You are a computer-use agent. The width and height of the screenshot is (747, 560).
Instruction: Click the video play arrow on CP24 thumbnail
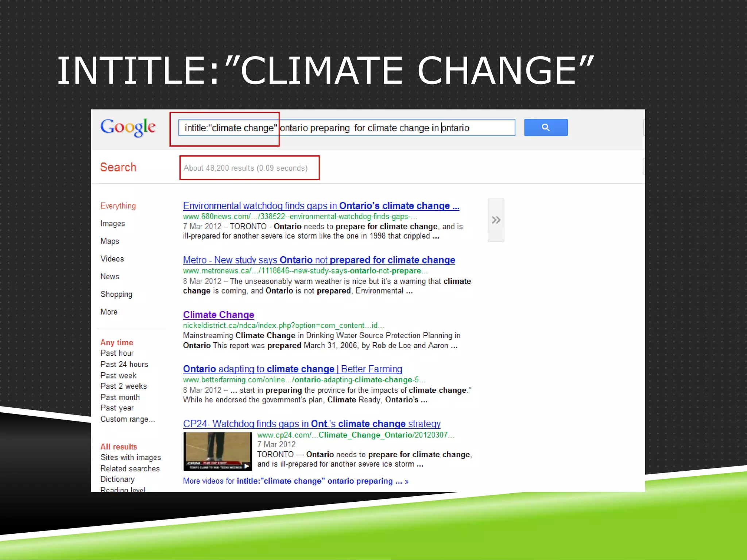pos(247,466)
